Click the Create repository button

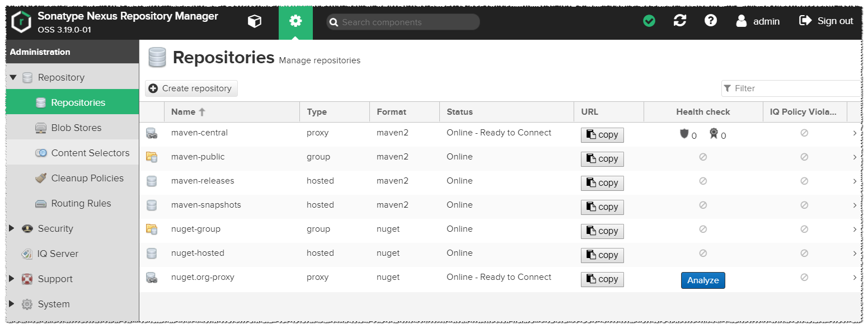point(191,88)
